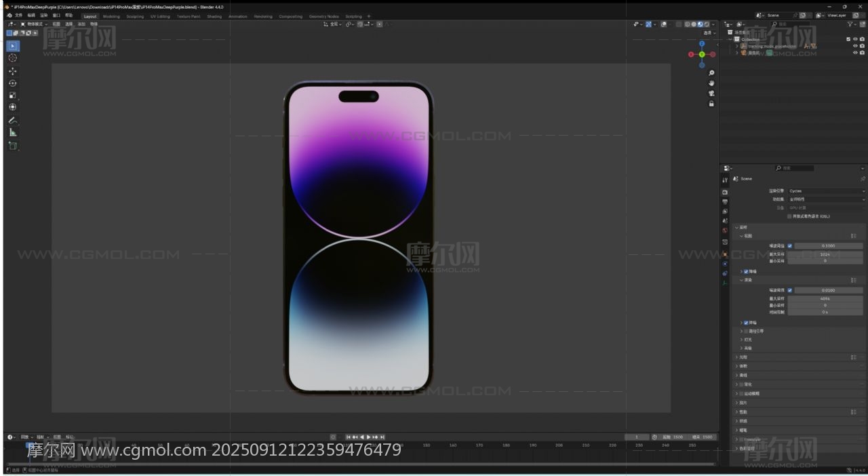The width and height of the screenshot is (868, 476).
Task: Disable Collection in renders camera icon
Action: tap(862, 39)
